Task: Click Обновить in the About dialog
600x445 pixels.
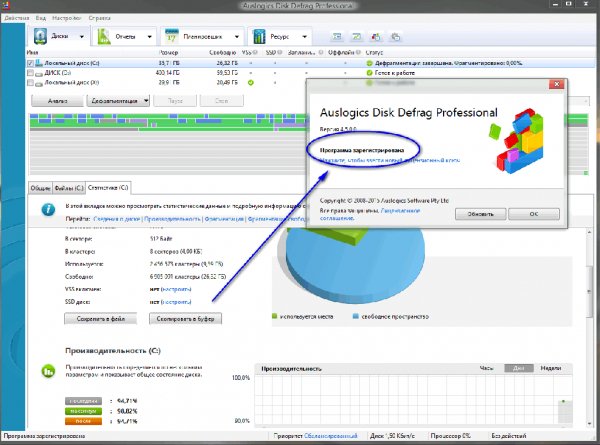Action: (481, 214)
